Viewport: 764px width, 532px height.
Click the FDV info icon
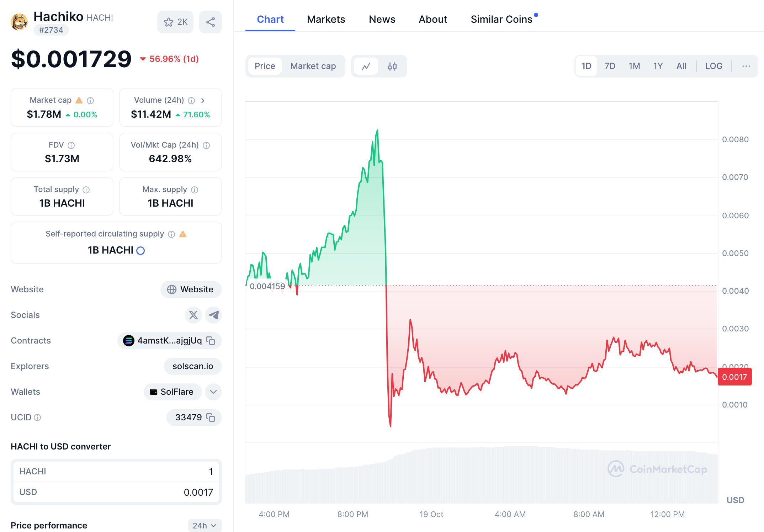coord(71,145)
